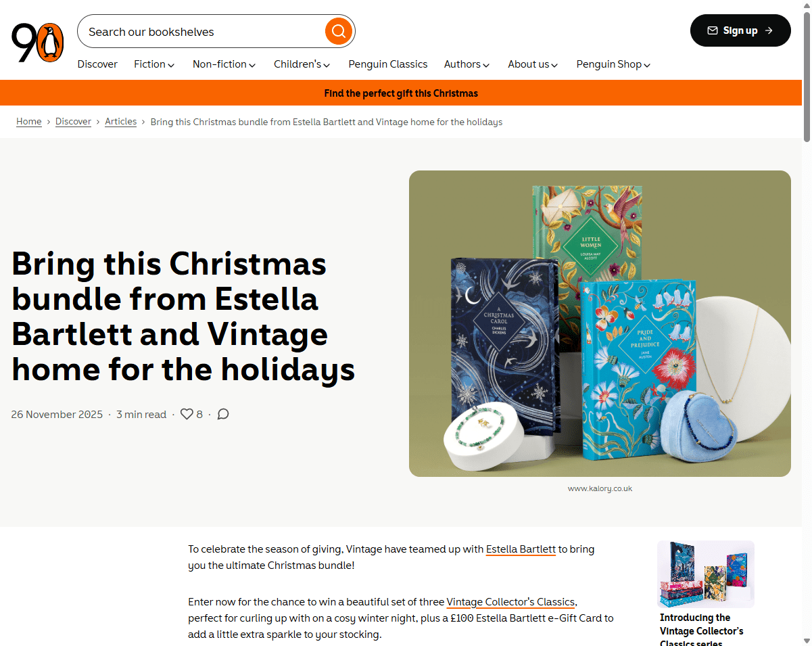Viewport: 812px width, 646px height.
Task: Like the article with the heart icon
Action: (187, 414)
